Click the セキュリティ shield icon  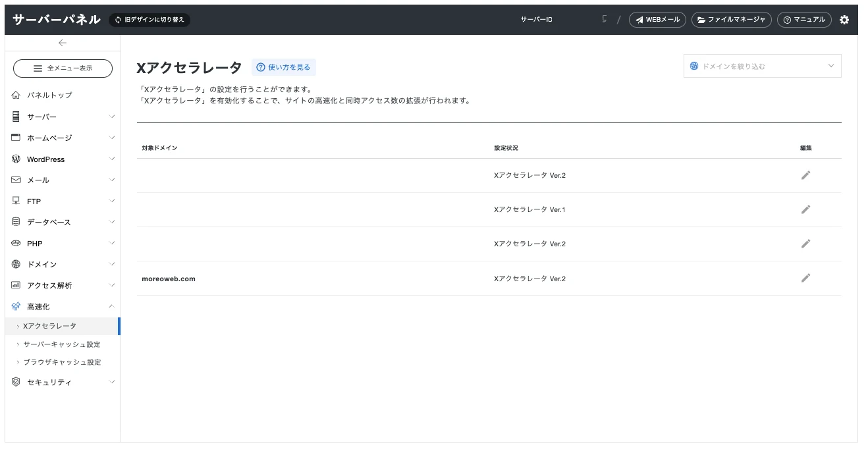(16, 382)
